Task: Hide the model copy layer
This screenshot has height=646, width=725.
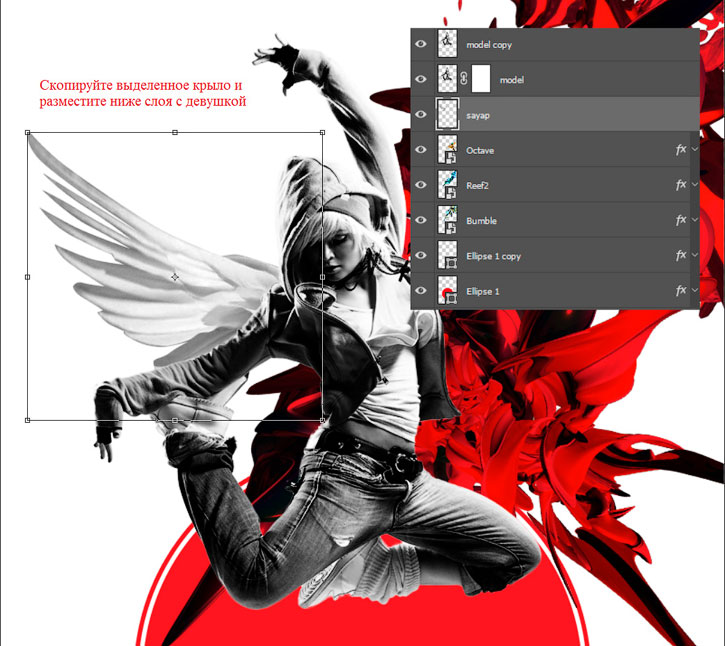Action: pos(420,44)
